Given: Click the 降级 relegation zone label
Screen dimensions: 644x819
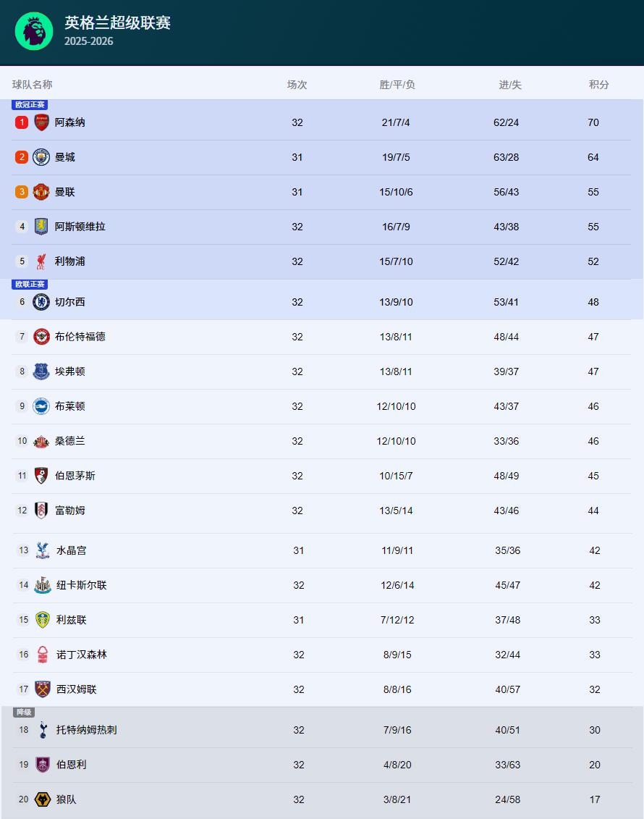Looking at the screenshot, I should tap(24, 713).
